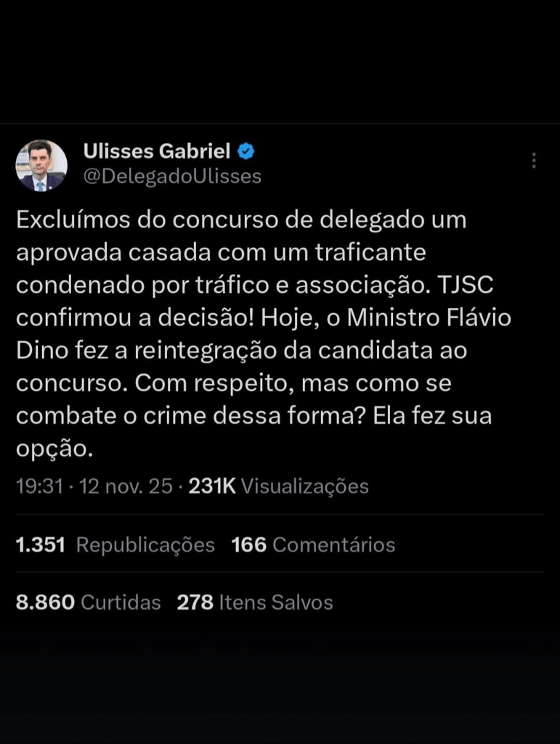
Task: Click the 19:31 post timestamp
Action: [39, 486]
